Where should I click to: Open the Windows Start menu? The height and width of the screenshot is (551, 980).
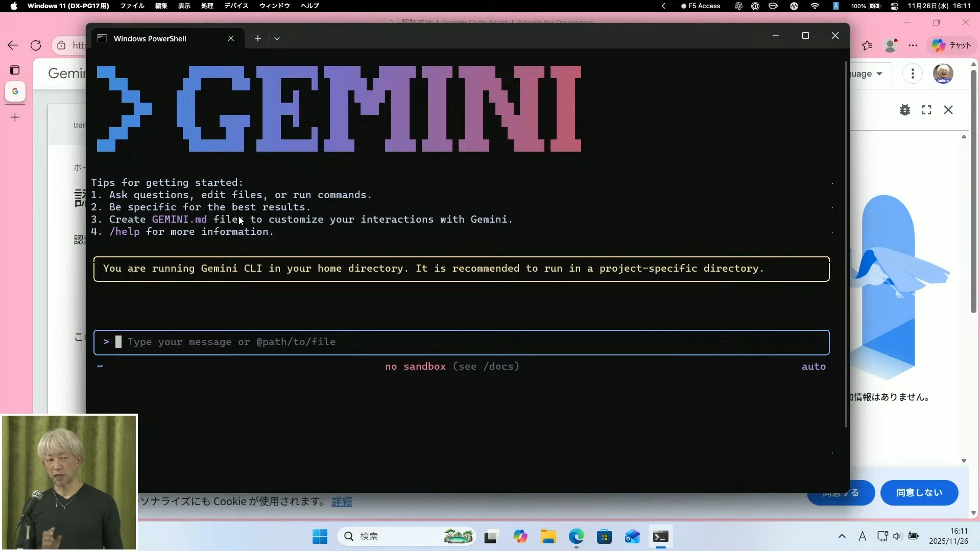click(320, 537)
